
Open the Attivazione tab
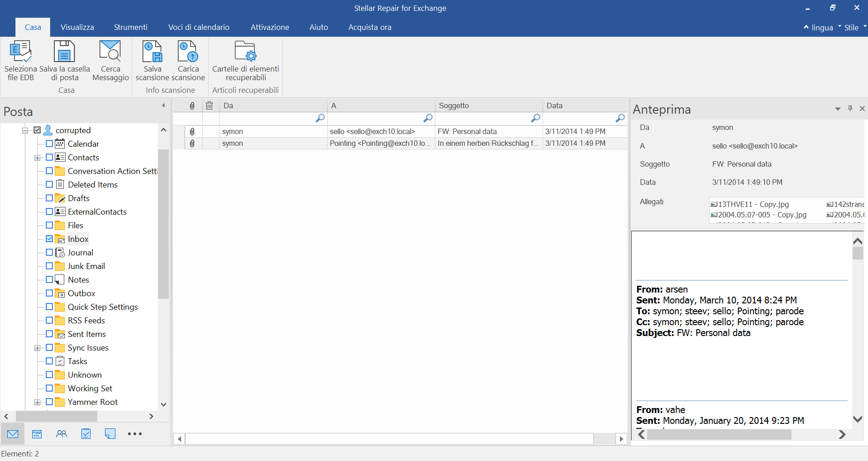pos(270,27)
